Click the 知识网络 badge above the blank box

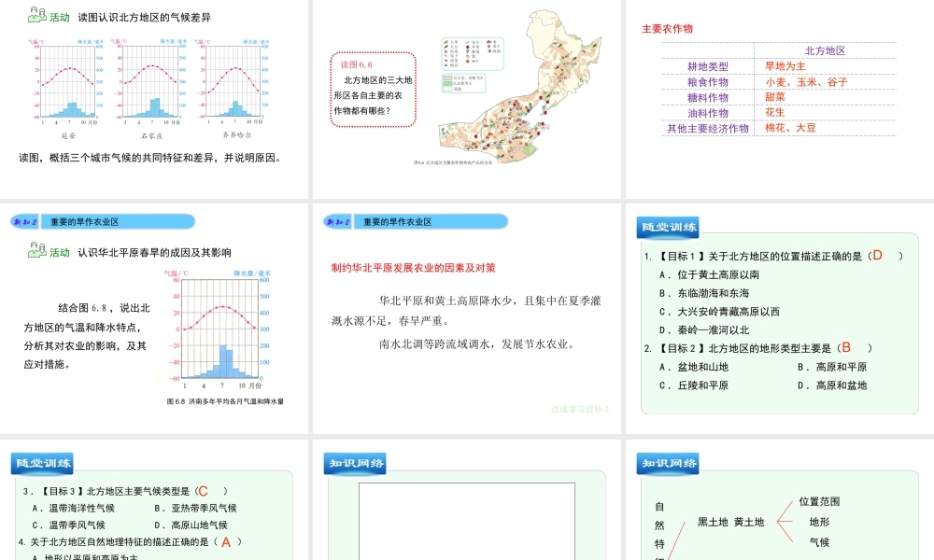pos(356,463)
